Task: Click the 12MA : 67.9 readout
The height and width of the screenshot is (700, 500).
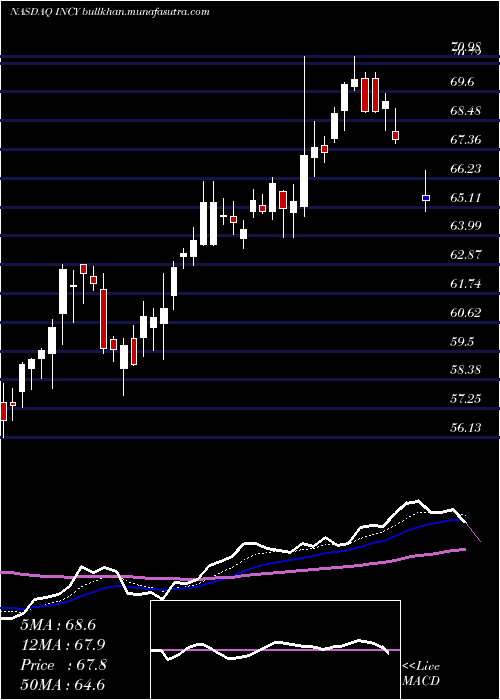Action: click(63, 645)
